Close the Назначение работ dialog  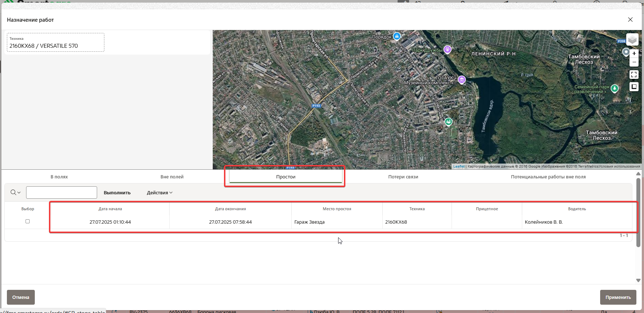click(630, 20)
